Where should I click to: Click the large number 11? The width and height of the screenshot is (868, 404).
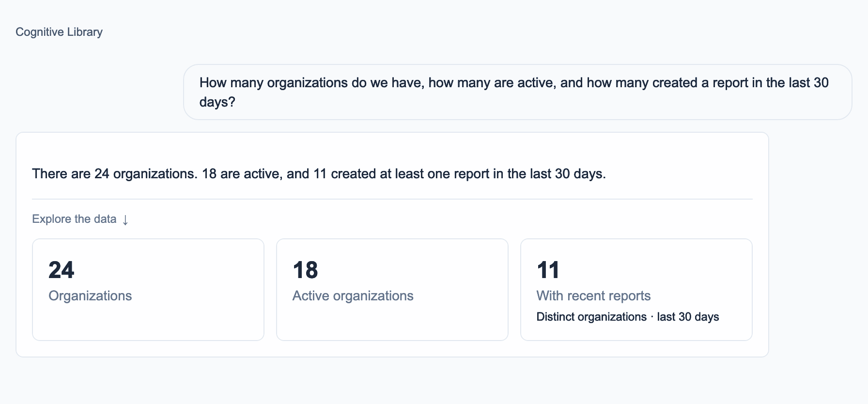coord(548,270)
